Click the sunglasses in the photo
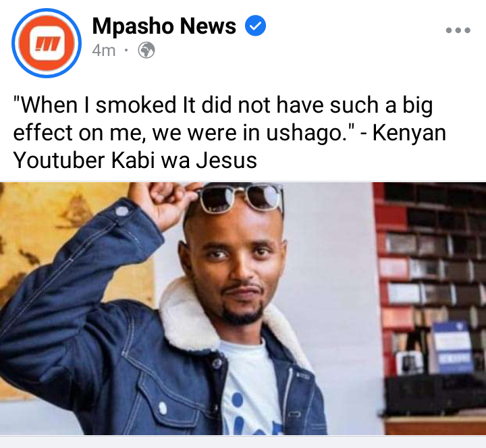The width and height of the screenshot is (486, 448). click(x=240, y=198)
